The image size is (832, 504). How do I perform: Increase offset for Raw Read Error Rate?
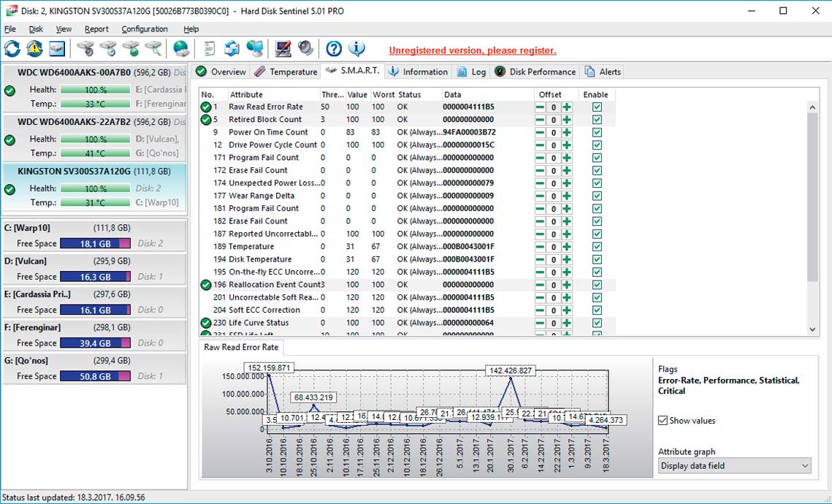[567, 107]
